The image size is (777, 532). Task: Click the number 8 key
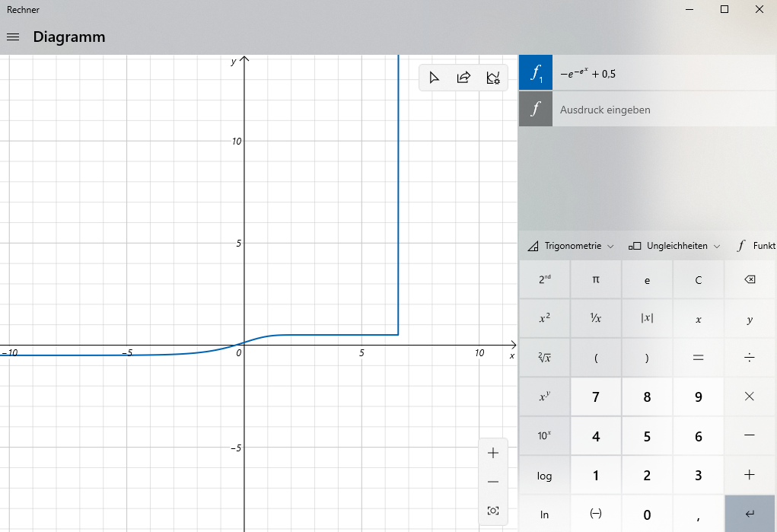[x=647, y=397]
